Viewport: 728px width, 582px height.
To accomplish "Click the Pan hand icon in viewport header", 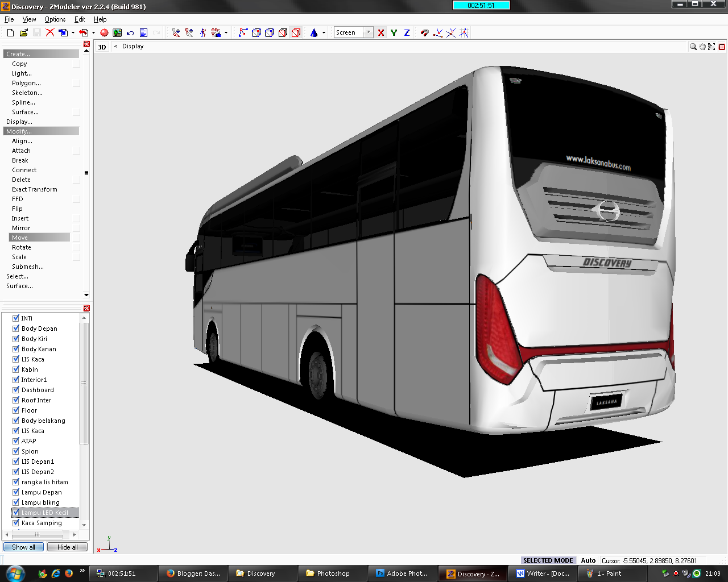I will coord(702,47).
